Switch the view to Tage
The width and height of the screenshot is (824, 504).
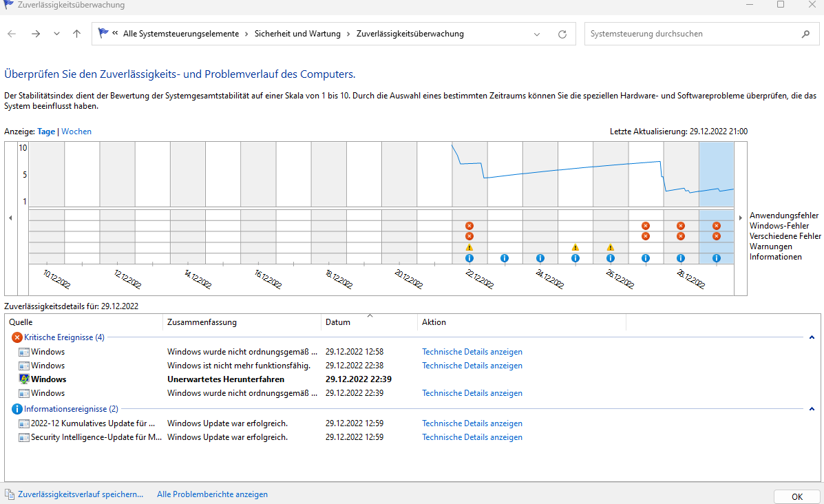click(x=46, y=132)
